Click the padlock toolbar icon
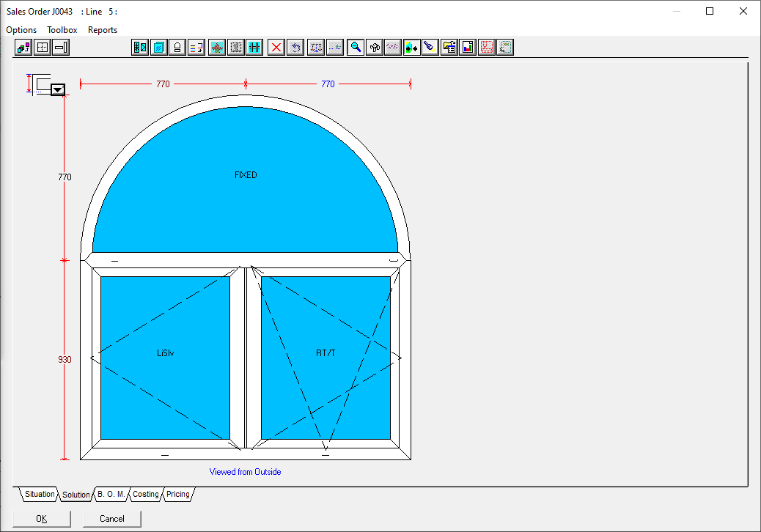Image resolution: width=761 pixels, height=532 pixels. tap(177, 48)
